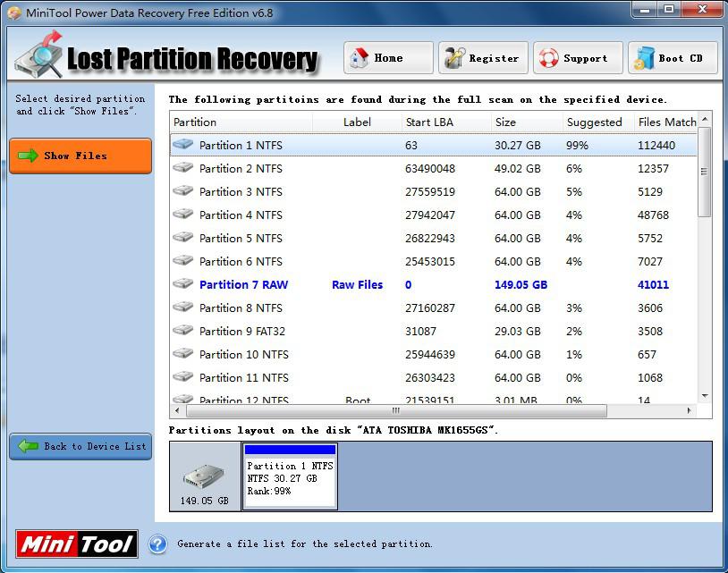
Task: Sort by Files Match column header
Action: (665, 122)
